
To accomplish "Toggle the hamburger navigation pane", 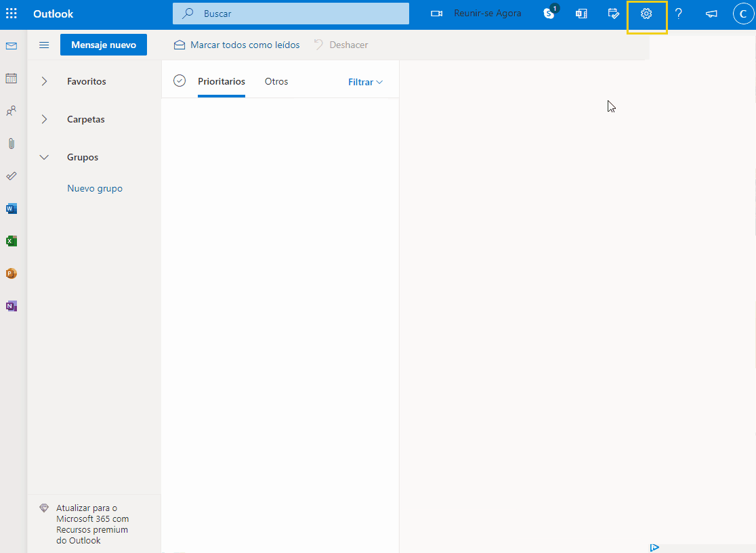I will pos(44,45).
